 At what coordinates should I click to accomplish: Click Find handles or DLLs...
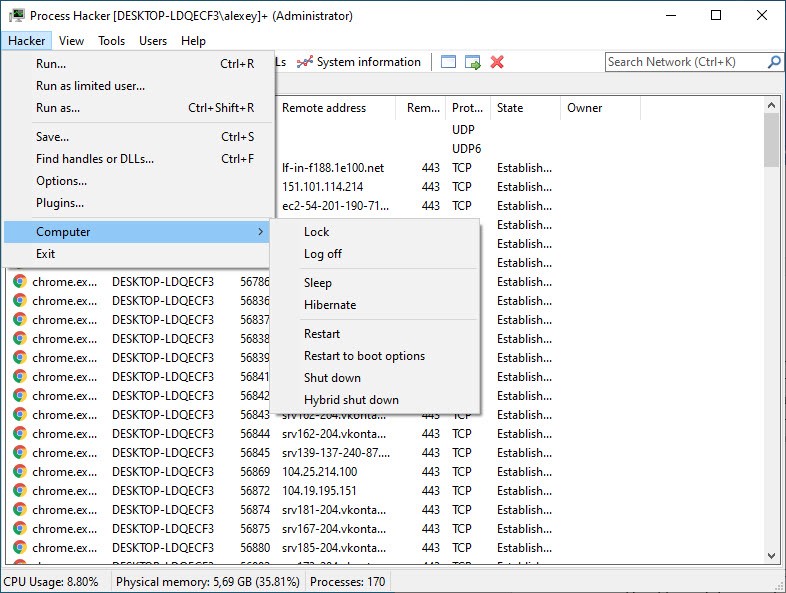[x=95, y=159]
